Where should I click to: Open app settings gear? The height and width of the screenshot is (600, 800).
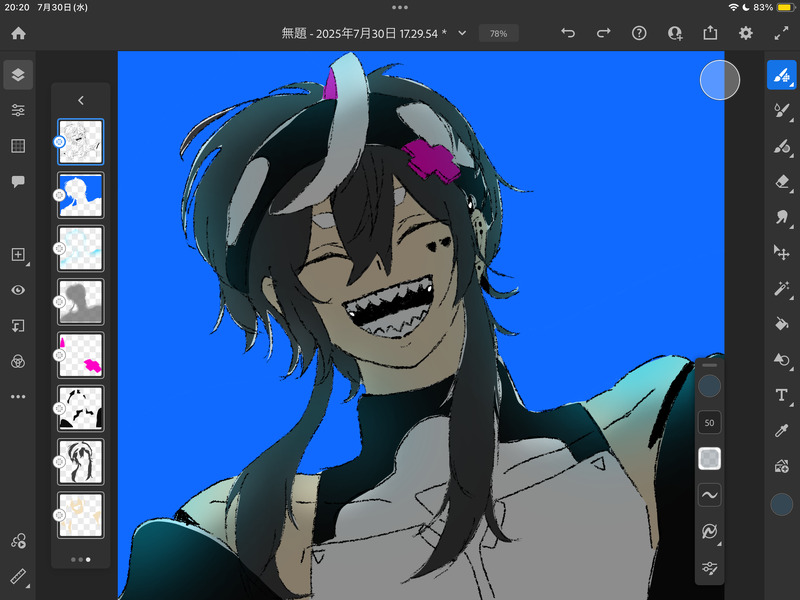click(745, 33)
